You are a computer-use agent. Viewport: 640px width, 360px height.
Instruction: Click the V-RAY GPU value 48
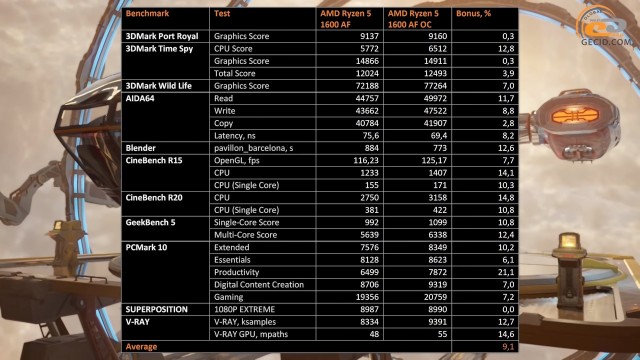[374, 334]
